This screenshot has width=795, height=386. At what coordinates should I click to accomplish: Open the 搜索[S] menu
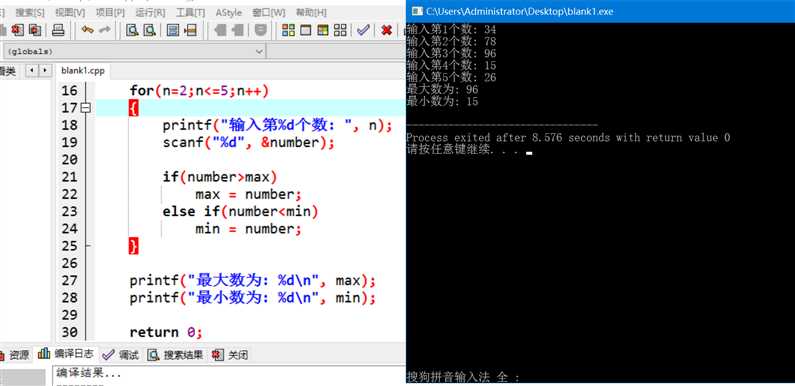30,12
